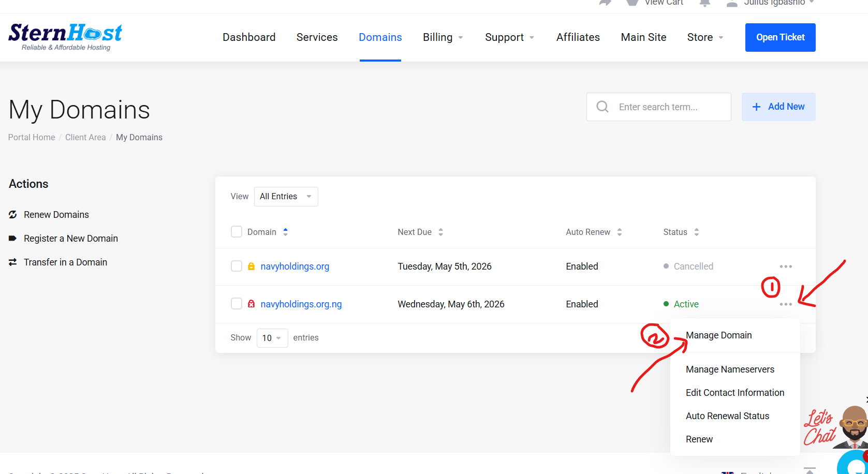Click the three-dot menu for navyholdings.org.ng
Viewport: 868px width, 474px height.
tap(785, 304)
